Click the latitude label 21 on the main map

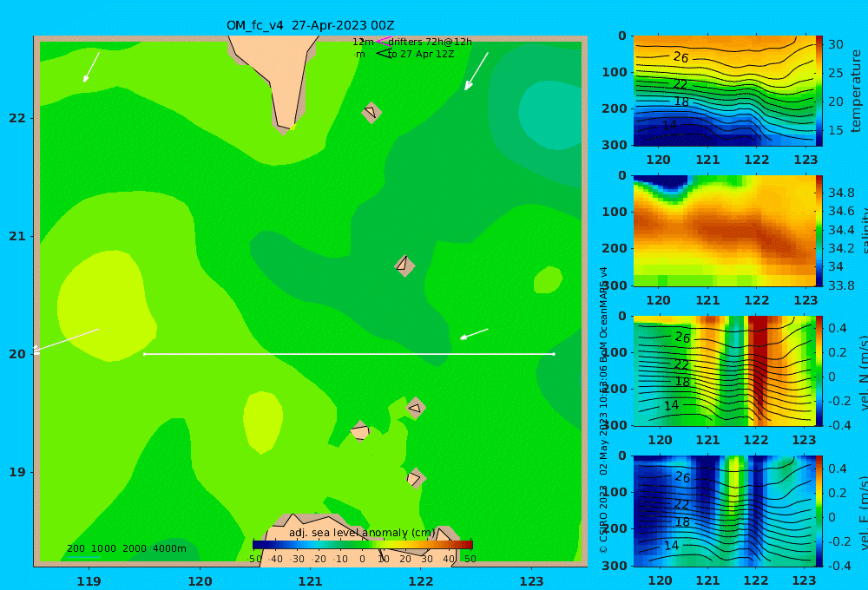17,236
